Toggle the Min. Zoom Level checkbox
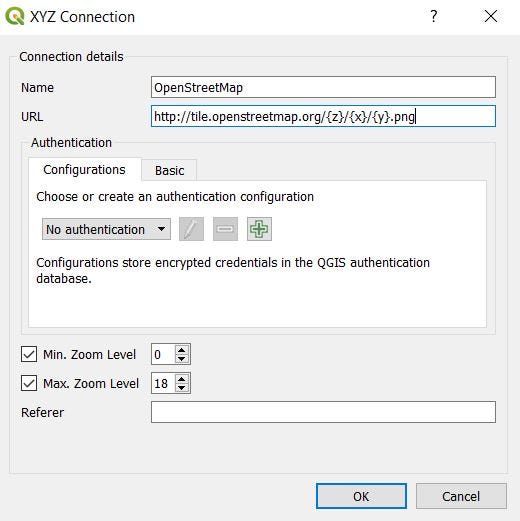The image size is (520, 521). pos(29,354)
